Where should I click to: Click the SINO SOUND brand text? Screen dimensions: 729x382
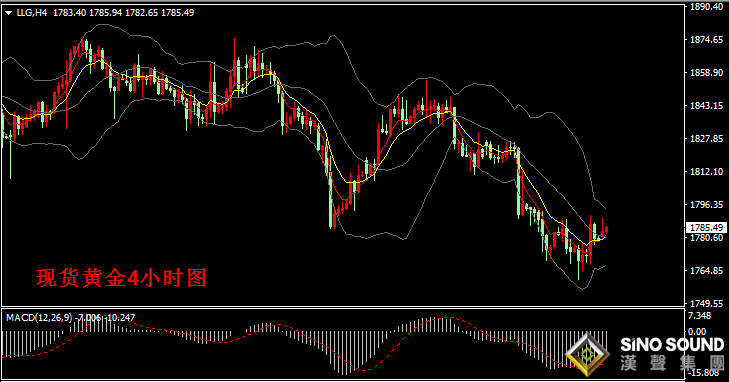coord(672,345)
